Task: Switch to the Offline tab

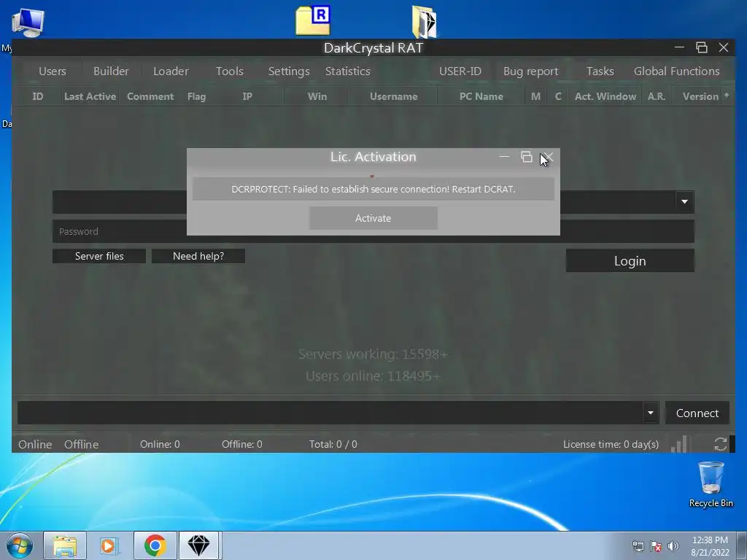Action: tap(81, 444)
